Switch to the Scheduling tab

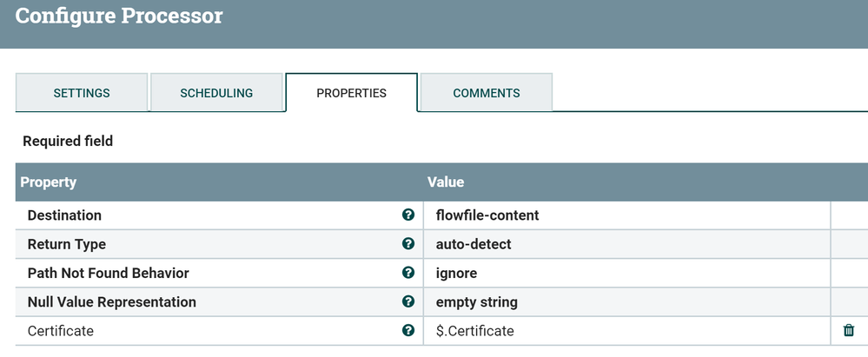coord(216,92)
